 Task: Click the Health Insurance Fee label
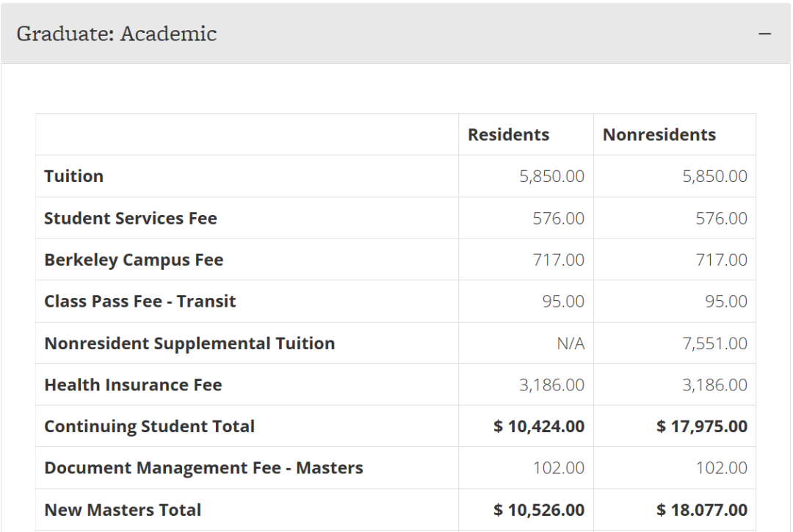[x=133, y=385]
